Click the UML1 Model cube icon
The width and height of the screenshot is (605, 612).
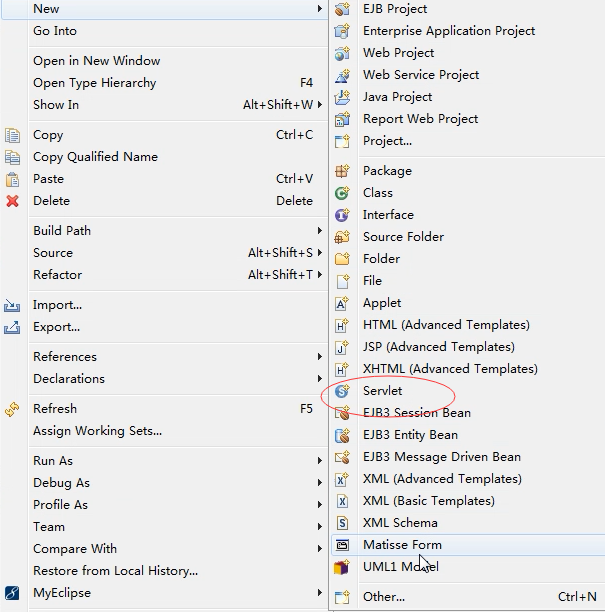[x=342, y=567]
